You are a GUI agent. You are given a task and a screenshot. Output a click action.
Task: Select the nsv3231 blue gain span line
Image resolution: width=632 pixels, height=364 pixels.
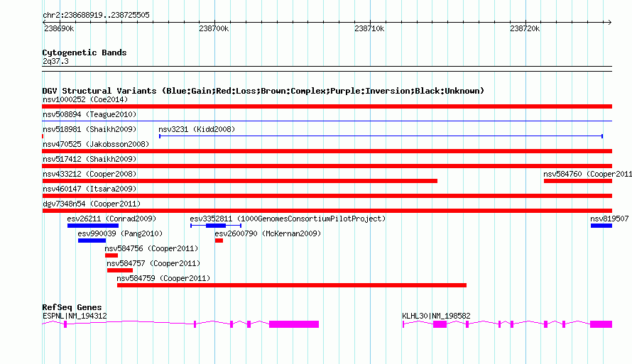381,136
